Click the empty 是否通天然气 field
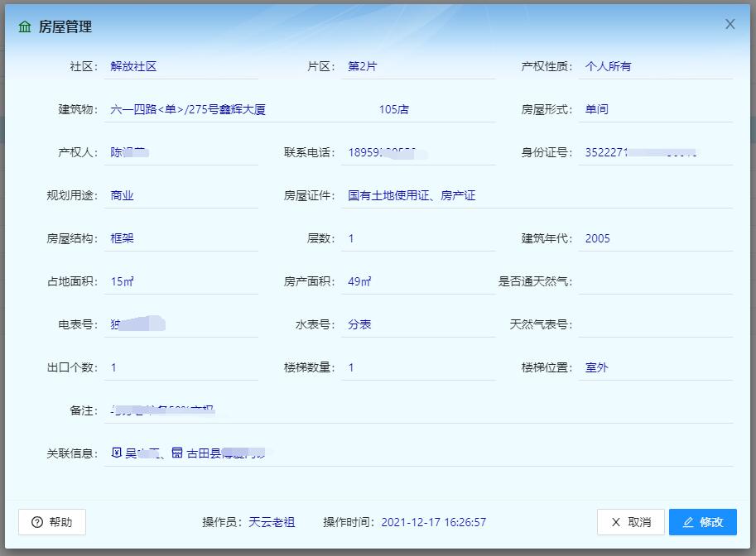Viewport: 756px width, 556px height. [x=655, y=281]
